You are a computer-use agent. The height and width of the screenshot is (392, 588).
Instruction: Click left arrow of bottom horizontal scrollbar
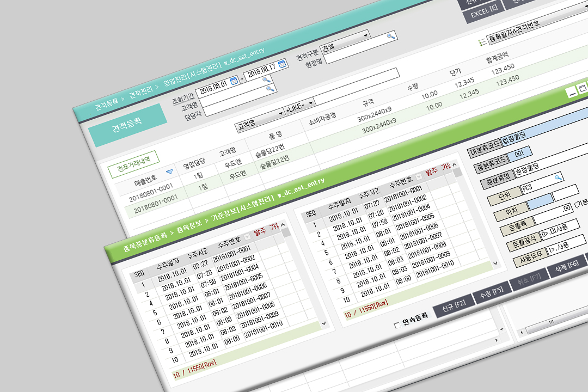[521, 332]
